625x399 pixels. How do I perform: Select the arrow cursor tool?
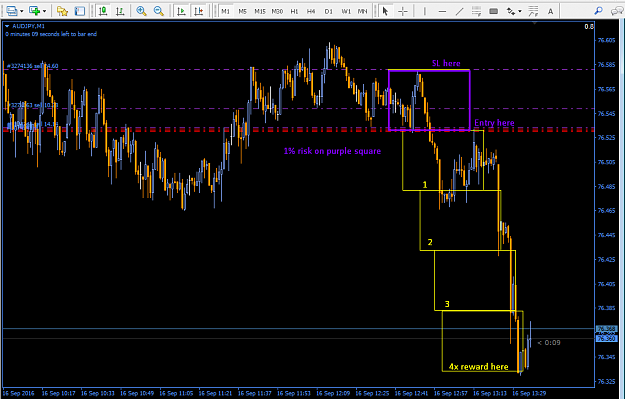pyautogui.click(x=385, y=11)
